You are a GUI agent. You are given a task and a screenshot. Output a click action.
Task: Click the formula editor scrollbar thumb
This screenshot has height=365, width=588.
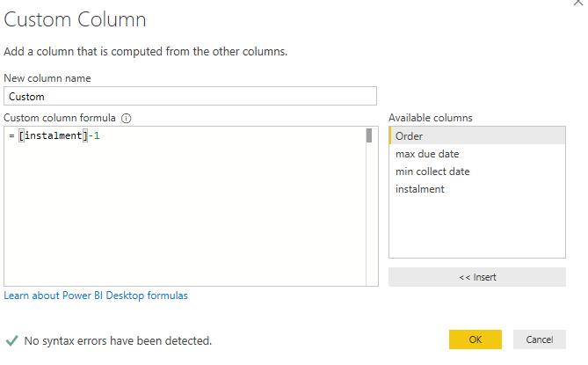click(369, 135)
